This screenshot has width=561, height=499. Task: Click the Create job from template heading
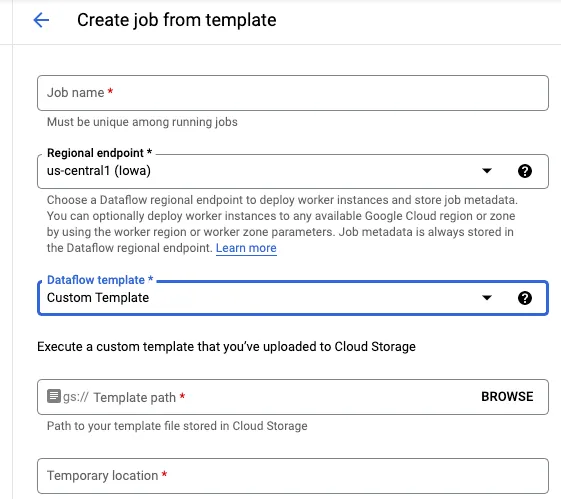point(177,20)
